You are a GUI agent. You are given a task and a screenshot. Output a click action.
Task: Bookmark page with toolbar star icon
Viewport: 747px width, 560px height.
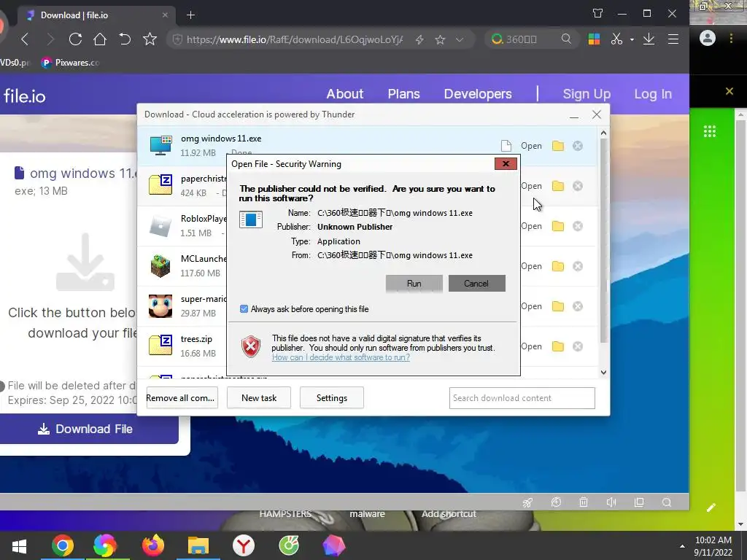[150, 39]
